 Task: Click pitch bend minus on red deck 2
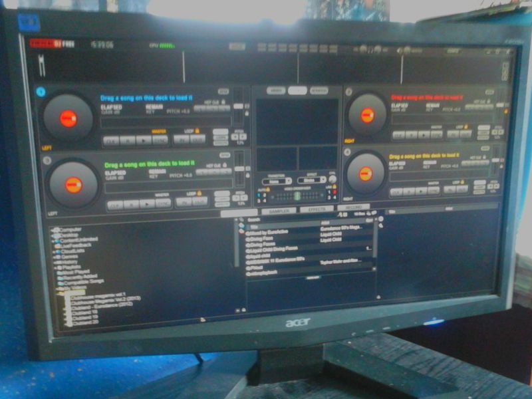pyautogui.click(x=495, y=132)
